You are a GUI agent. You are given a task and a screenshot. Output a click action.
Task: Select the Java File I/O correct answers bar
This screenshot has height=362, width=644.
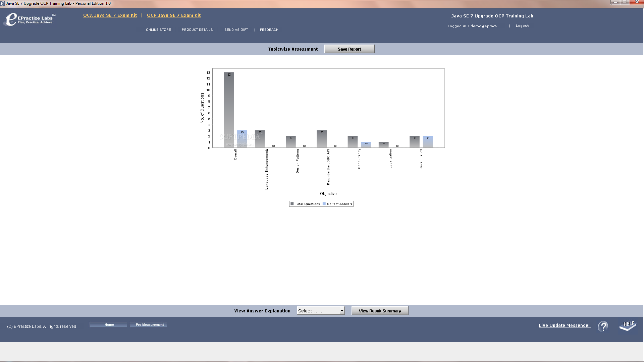(428, 142)
